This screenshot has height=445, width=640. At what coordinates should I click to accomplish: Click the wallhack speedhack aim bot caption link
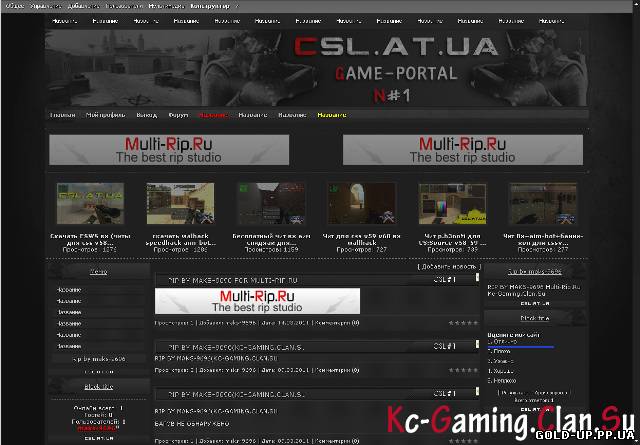point(180,239)
